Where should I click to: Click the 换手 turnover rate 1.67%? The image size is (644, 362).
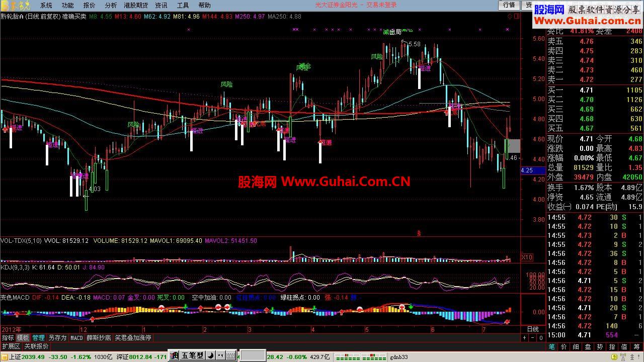(x=583, y=187)
